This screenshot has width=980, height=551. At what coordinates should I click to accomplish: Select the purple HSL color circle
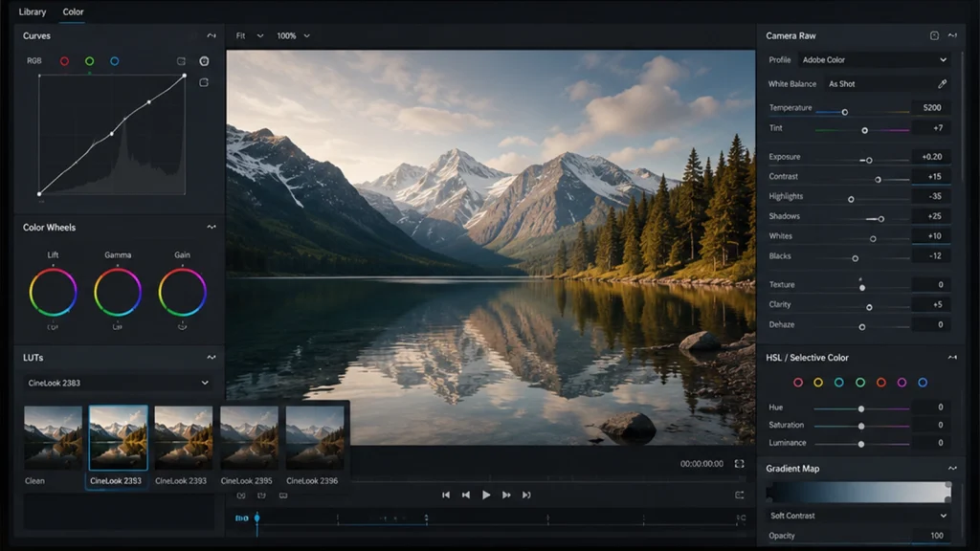902,383
